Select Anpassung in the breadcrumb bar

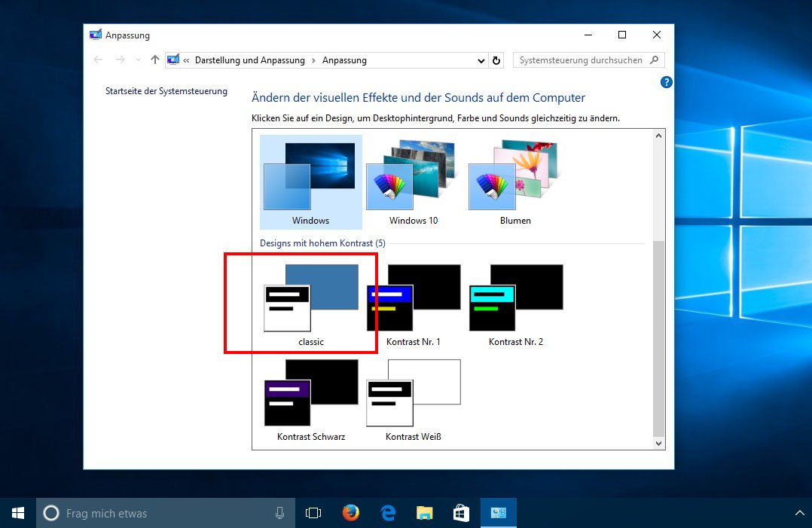(x=343, y=60)
